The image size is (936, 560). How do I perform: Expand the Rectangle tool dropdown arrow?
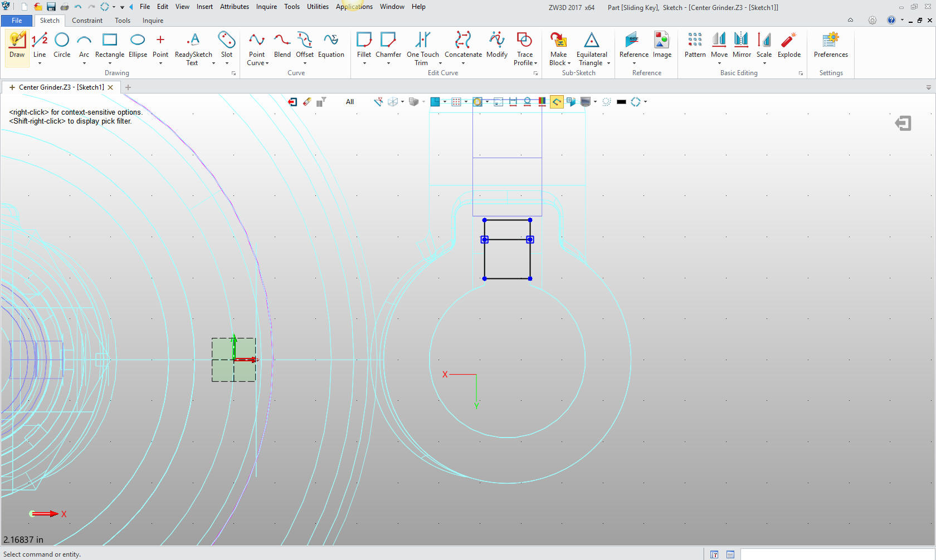110,63
